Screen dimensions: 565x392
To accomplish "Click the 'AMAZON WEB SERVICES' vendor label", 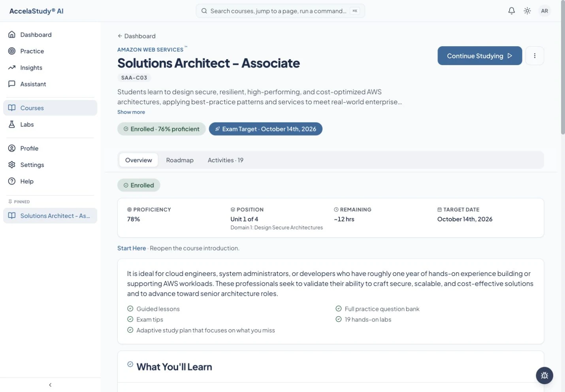I will pos(151,50).
